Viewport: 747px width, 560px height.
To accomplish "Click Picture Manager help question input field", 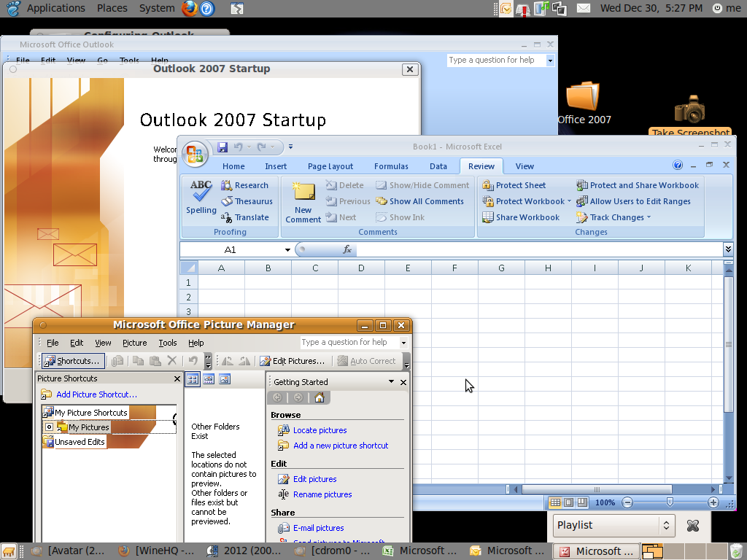I will (349, 343).
